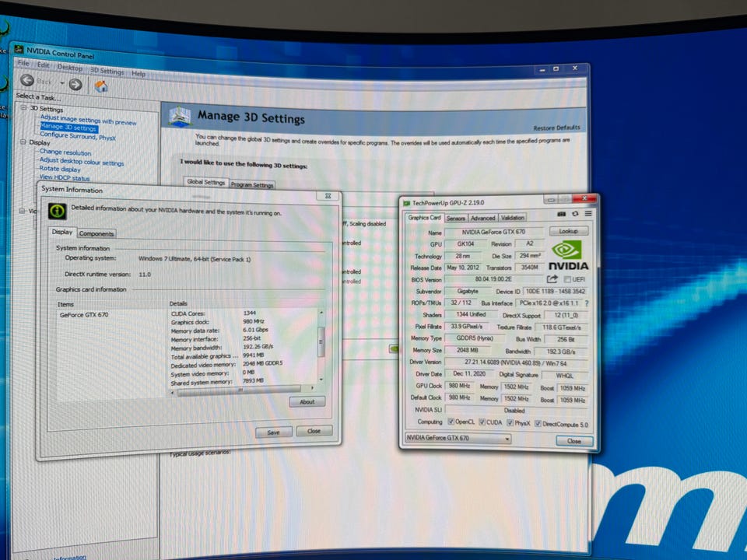
Task: Click Restore Defaults link
Action: (556, 128)
